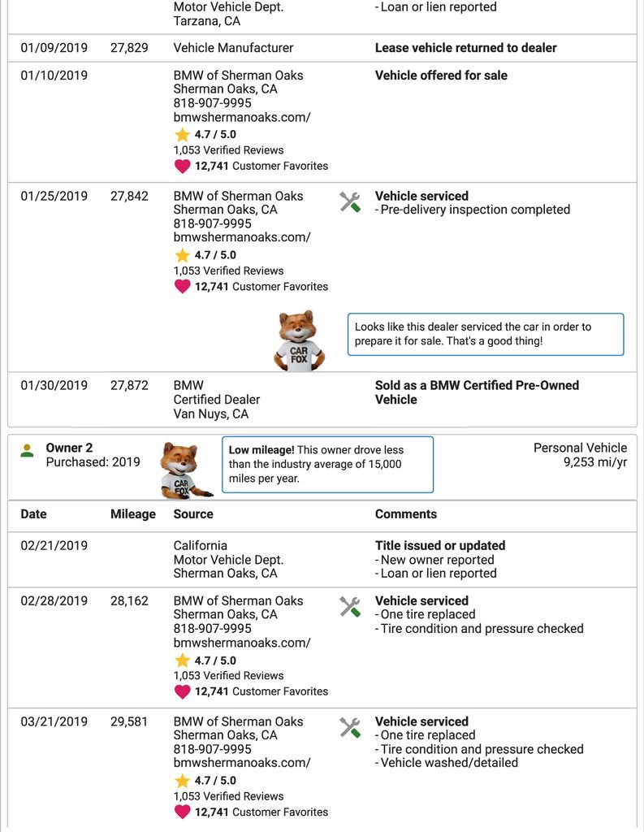Click the Car Fox mascot beside the dealer-serviced note
Screen dimensions: 644x832
pos(298,340)
